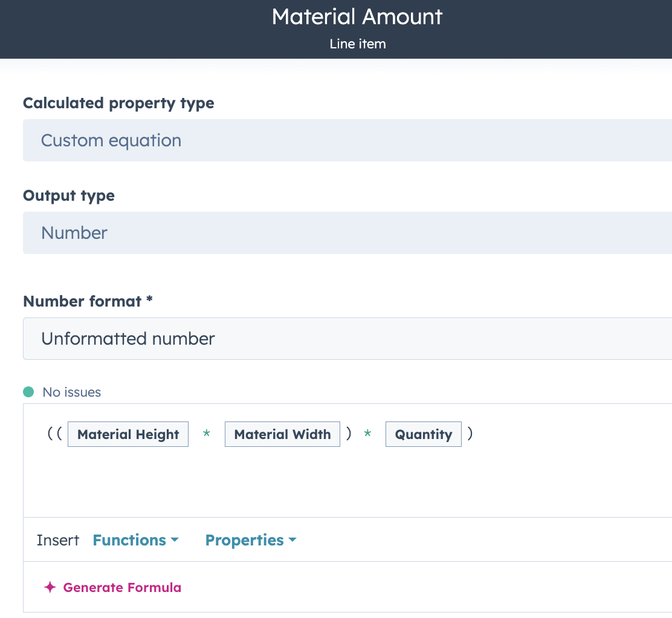Open the Functions insert dropdown
The width and height of the screenshot is (672, 618).
(135, 540)
